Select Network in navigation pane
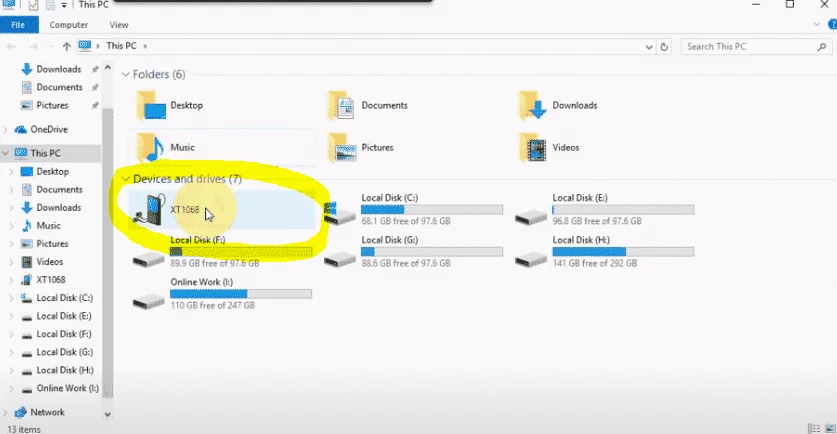Screen dimensions: 837x434 47,413
